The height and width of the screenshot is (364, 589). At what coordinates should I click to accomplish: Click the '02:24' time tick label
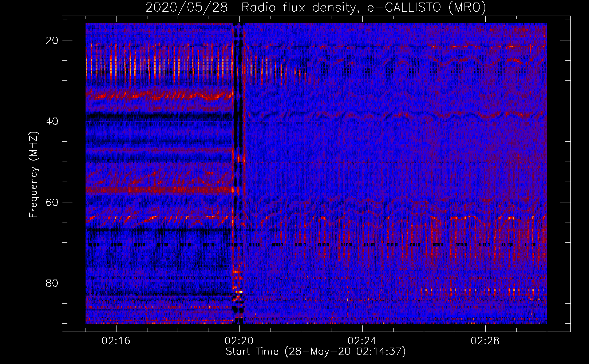tap(362, 341)
